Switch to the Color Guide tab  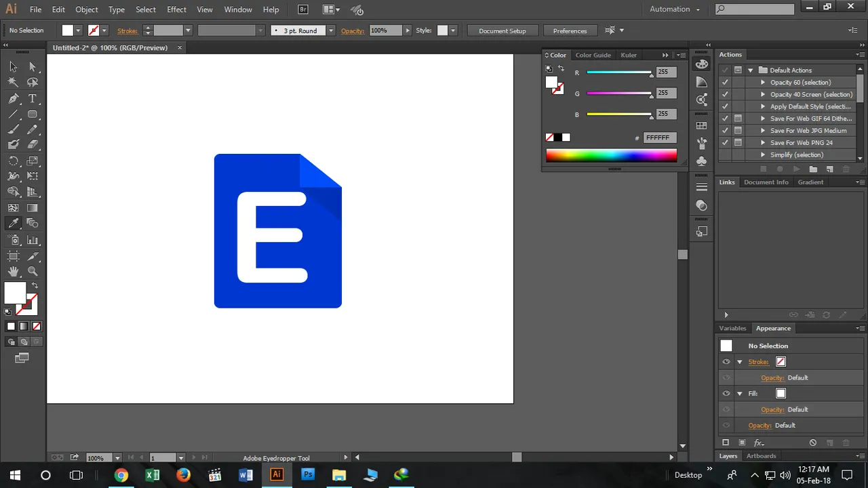593,55
